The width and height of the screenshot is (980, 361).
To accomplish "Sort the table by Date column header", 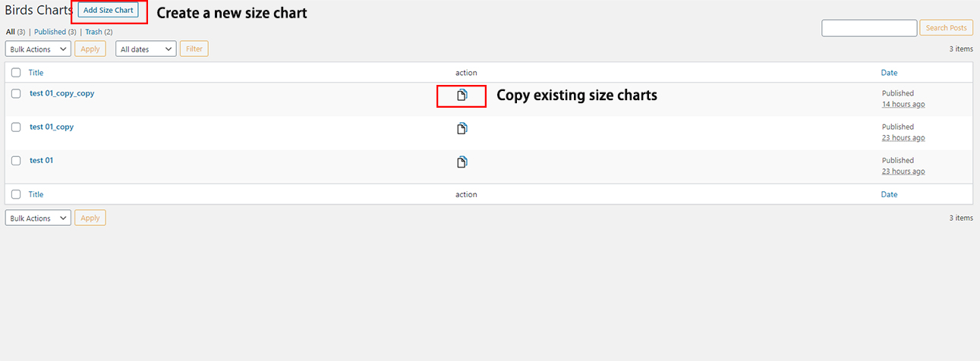I will [x=889, y=73].
